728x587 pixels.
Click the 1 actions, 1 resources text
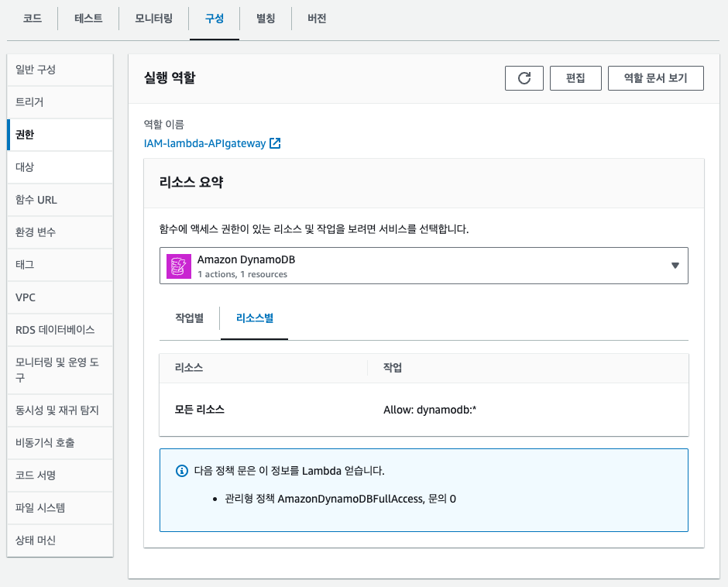click(x=242, y=274)
